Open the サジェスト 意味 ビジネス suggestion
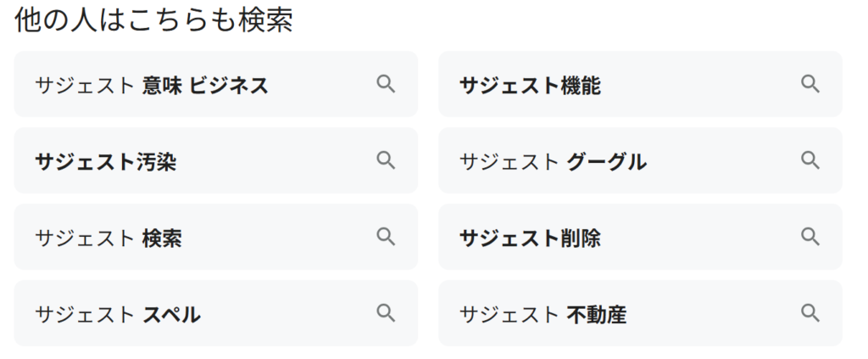This screenshot has height=359, width=868. [152, 85]
